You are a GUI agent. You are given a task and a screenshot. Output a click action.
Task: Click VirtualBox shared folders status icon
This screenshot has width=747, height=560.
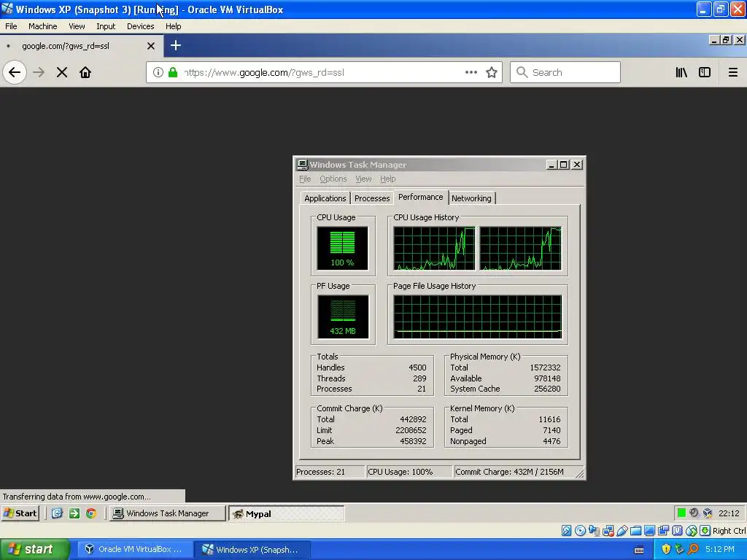point(635,531)
